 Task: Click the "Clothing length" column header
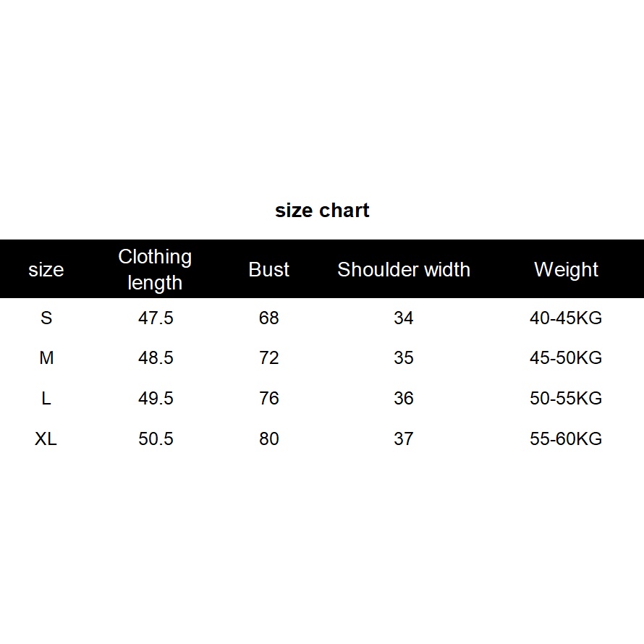(155, 269)
